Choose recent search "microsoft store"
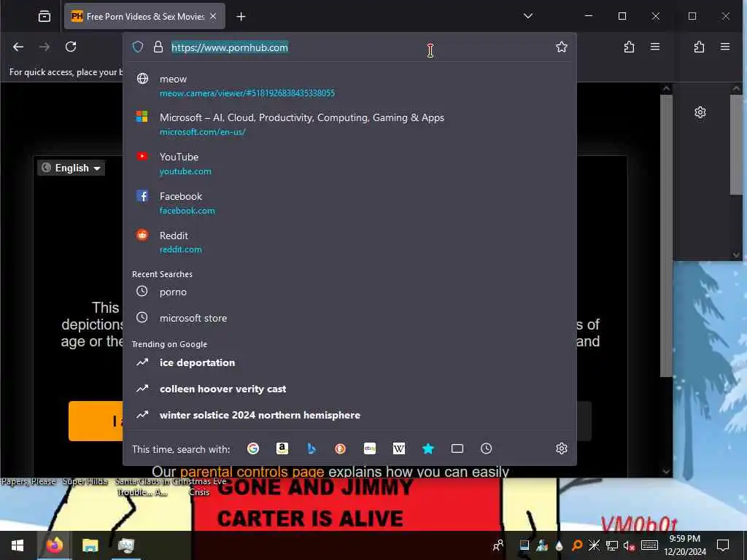Screen dimensions: 747x560 [x=349, y=318]
